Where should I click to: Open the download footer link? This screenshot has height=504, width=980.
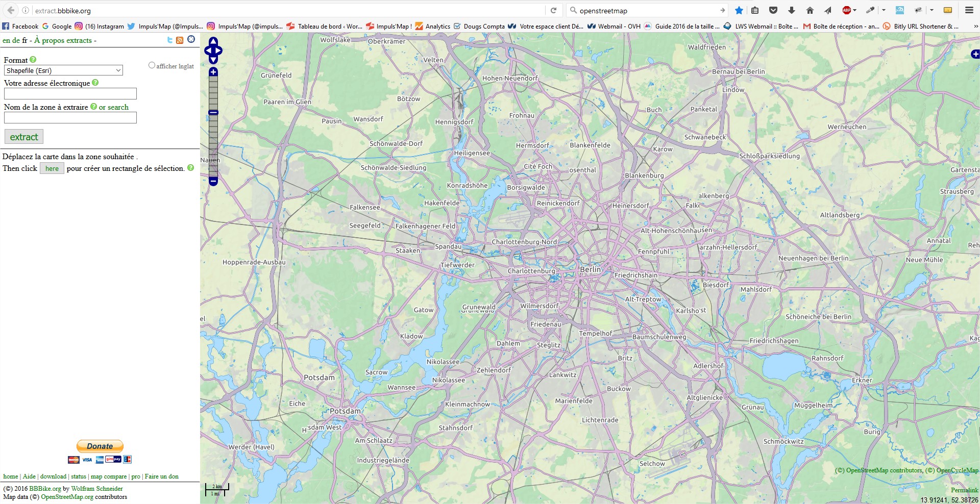click(x=53, y=476)
